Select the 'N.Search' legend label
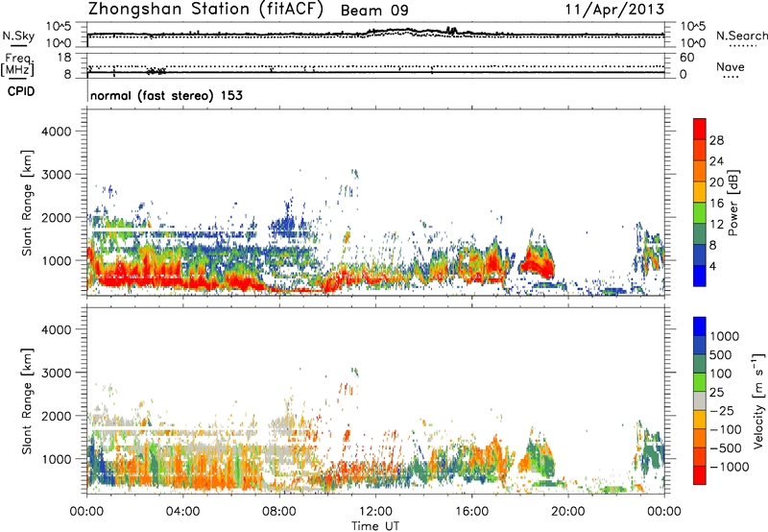Image resolution: width=768 pixels, height=532 pixels. click(741, 36)
